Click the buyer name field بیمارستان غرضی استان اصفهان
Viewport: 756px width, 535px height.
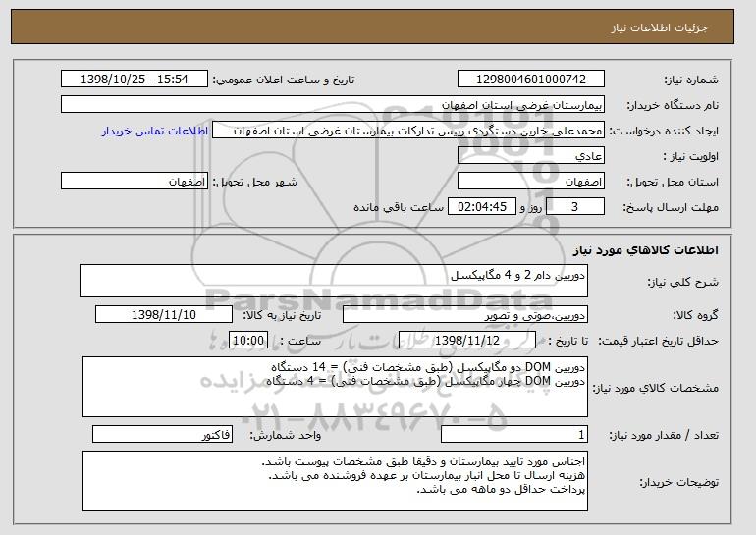tap(333, 105)
